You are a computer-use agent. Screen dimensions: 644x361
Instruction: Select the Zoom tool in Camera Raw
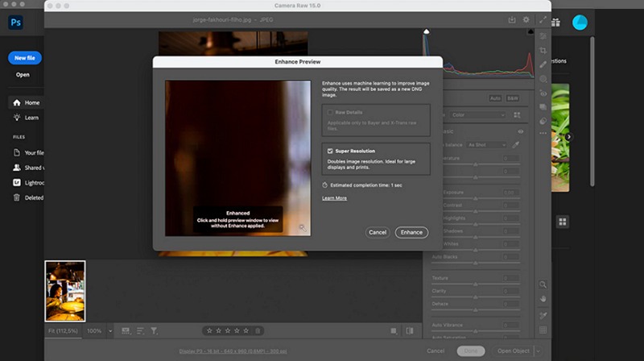[x=543, y=284]
